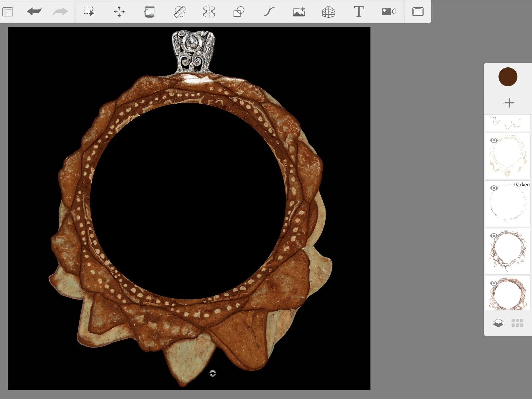
Task: Redo the last undone action
Action: click(61, 11)
